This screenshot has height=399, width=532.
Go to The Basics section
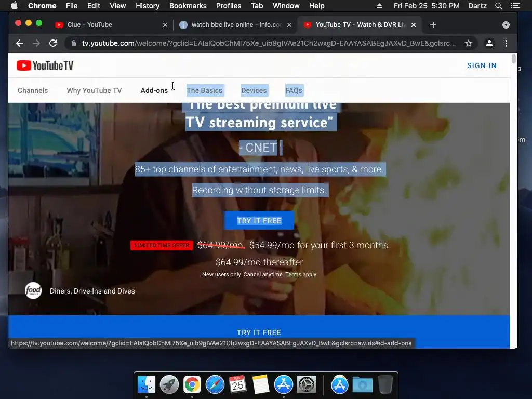(x=205, y=90)
